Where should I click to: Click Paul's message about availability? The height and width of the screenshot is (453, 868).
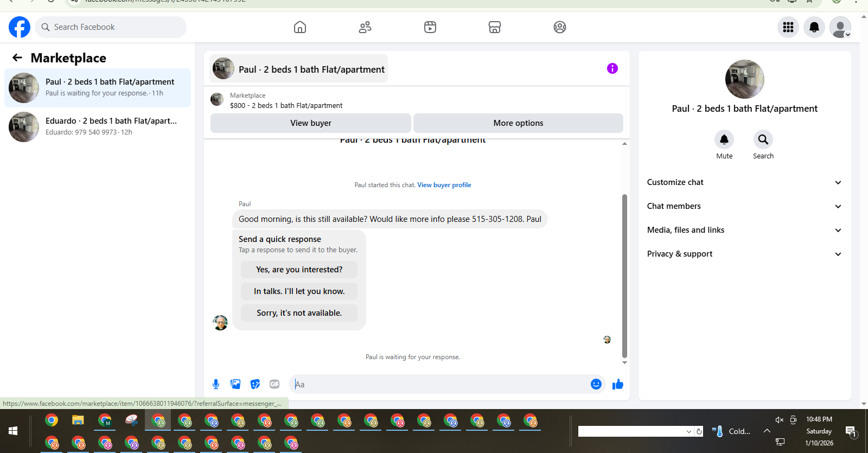(x=390, y=219)
